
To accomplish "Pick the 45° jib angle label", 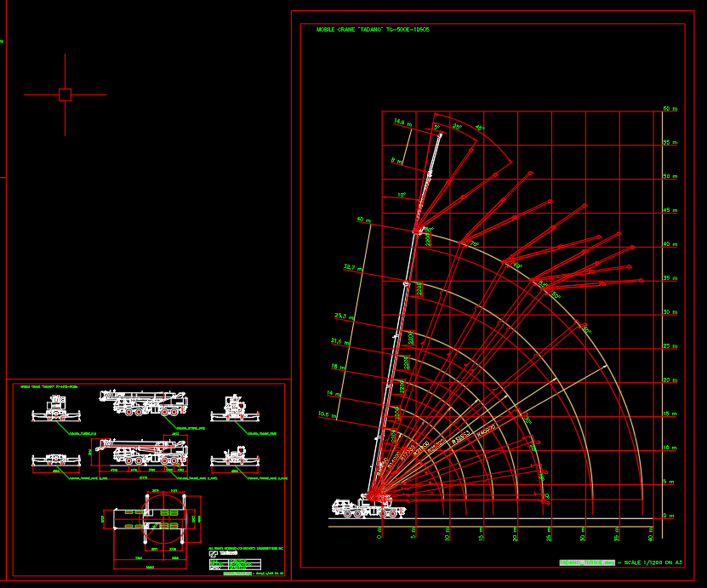I will click(x=479, y=128).
